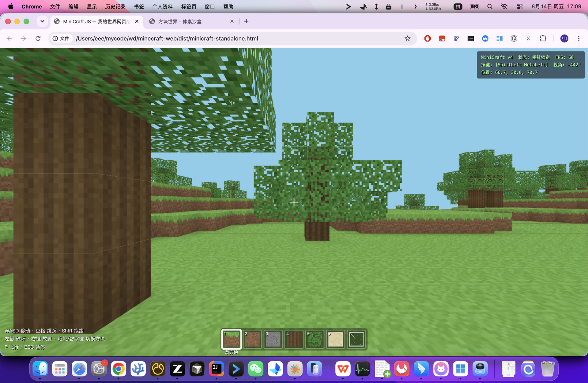Switch to the 方块世界·体素沙盒 tab
Screen dimensions: 588x383
(x=191, y=21)
